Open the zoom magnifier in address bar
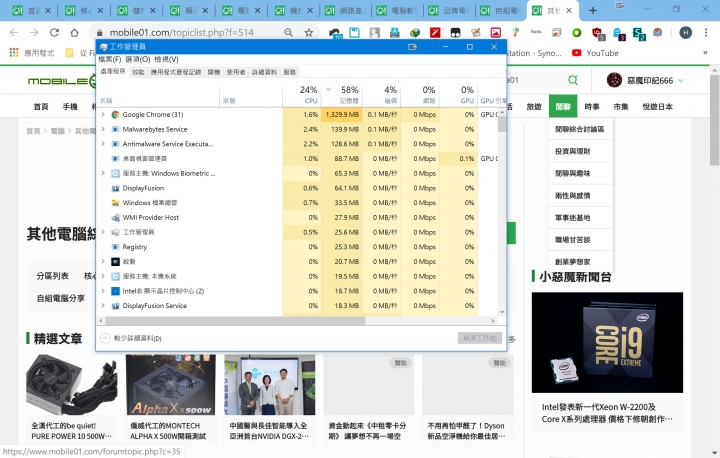The image size is (720, 458). [288, 33]
